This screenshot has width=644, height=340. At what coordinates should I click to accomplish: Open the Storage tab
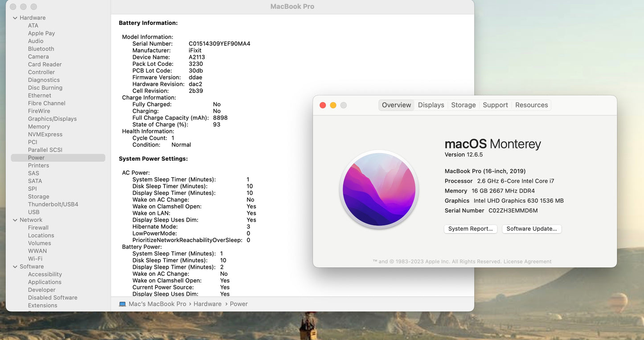(x=463, y=105)
